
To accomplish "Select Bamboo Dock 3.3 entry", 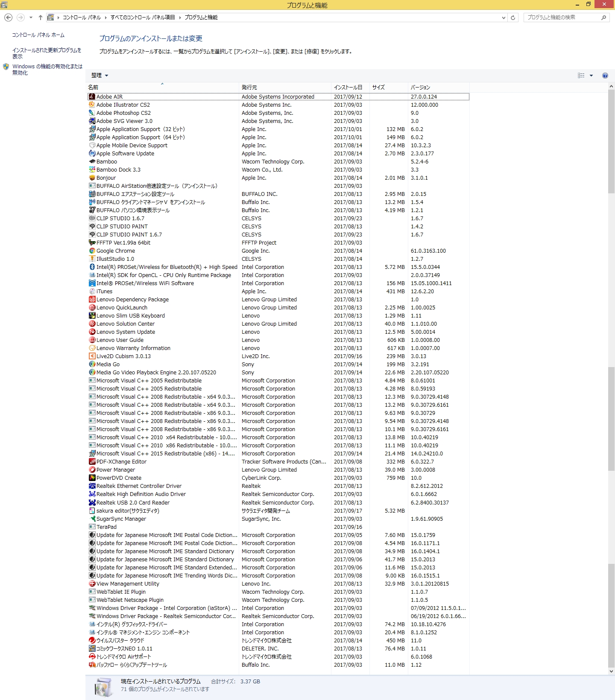I will 278,170.
